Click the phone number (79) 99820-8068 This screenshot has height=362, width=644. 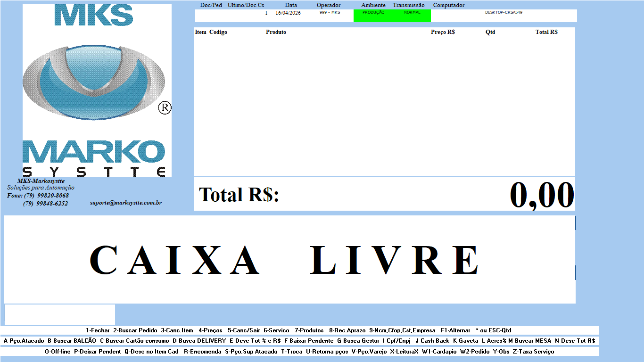46,195
